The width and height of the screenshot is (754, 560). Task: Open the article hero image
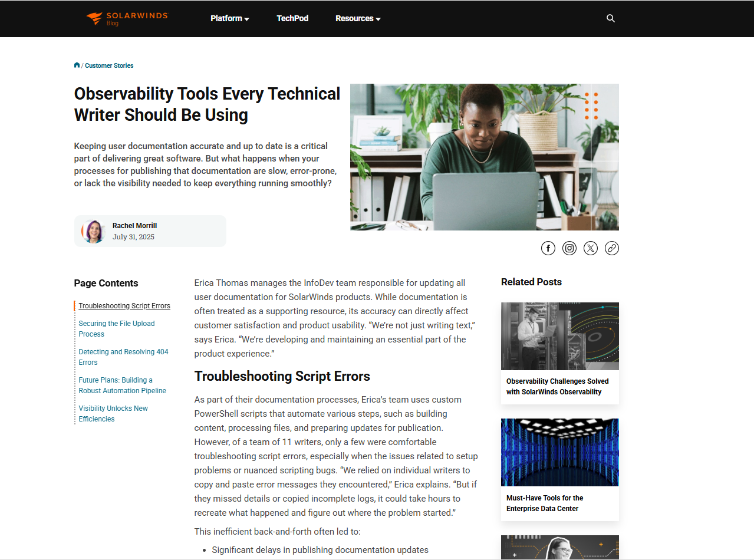click(x=485, y=157)
